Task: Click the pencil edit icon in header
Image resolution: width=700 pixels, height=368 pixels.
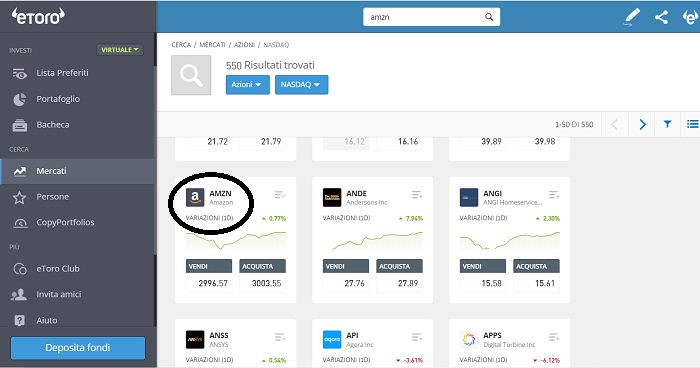Action: pyautogui.click(x=631, y=17)
